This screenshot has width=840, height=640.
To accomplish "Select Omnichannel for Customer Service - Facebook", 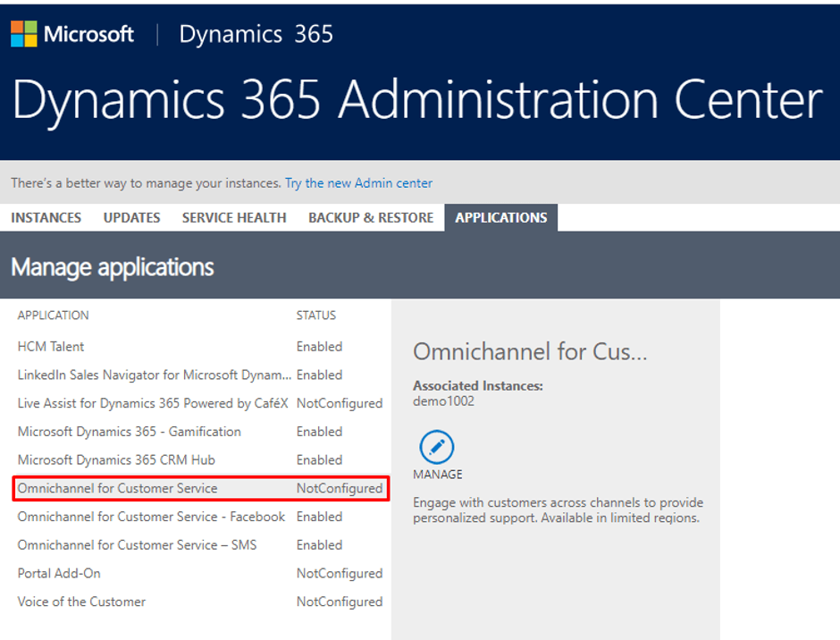I will pos(201,517).
